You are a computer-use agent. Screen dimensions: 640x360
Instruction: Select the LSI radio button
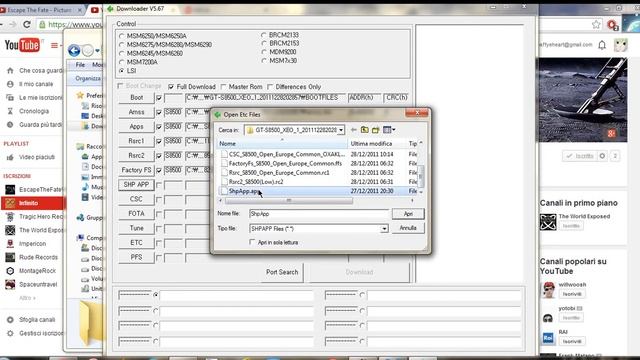tap(121, 71)
